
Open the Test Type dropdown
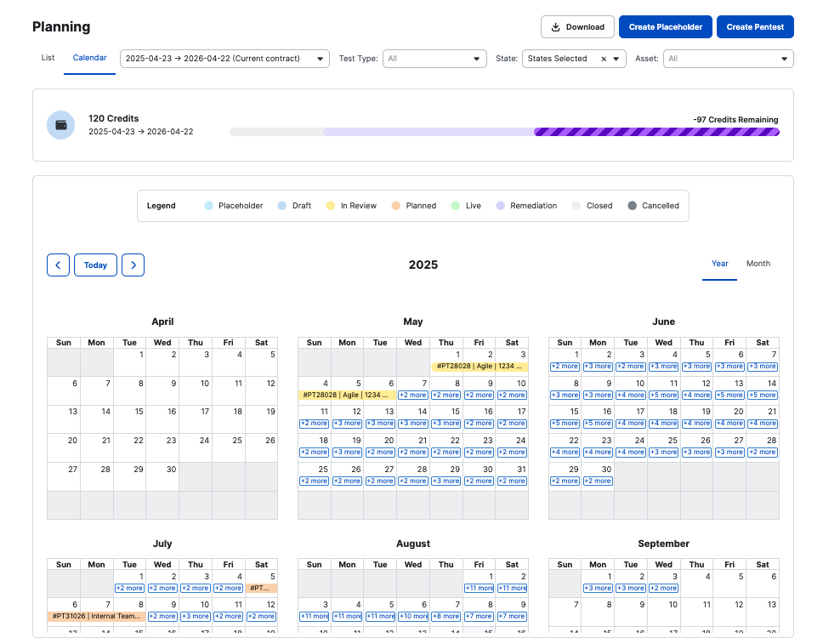point(434,59)
